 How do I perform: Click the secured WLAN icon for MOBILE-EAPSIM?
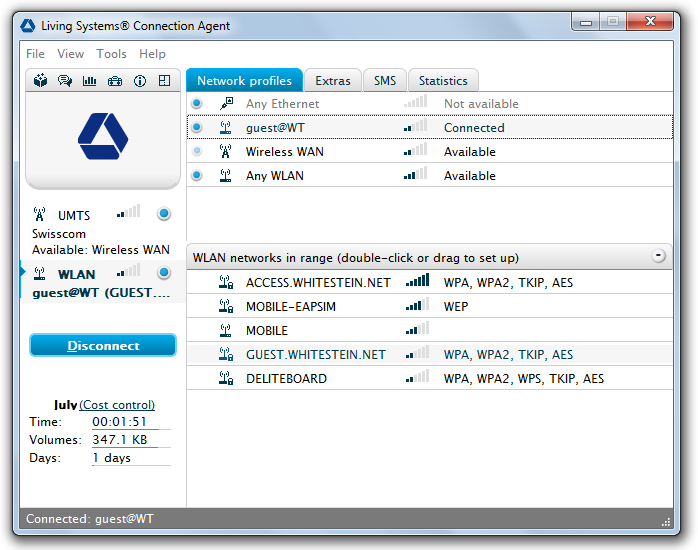[x=226, y=306]
